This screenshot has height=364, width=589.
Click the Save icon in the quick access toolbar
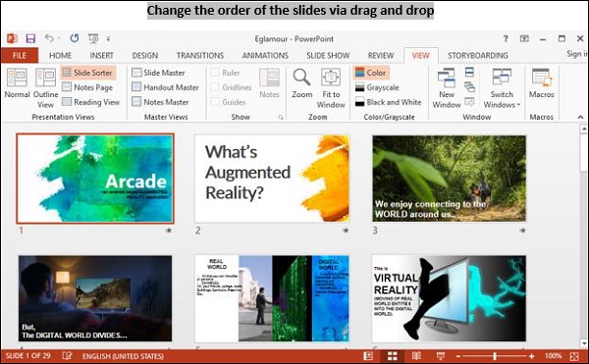pos(30,38)
